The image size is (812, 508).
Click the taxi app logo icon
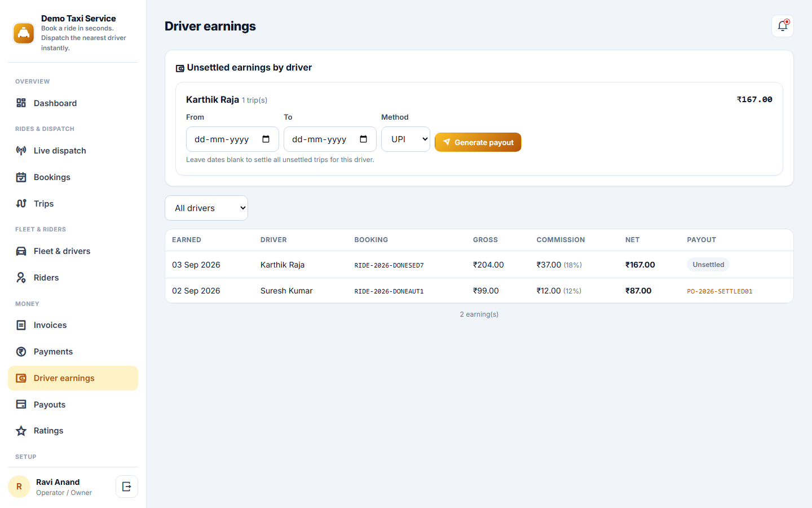click(x=24, y=33)
